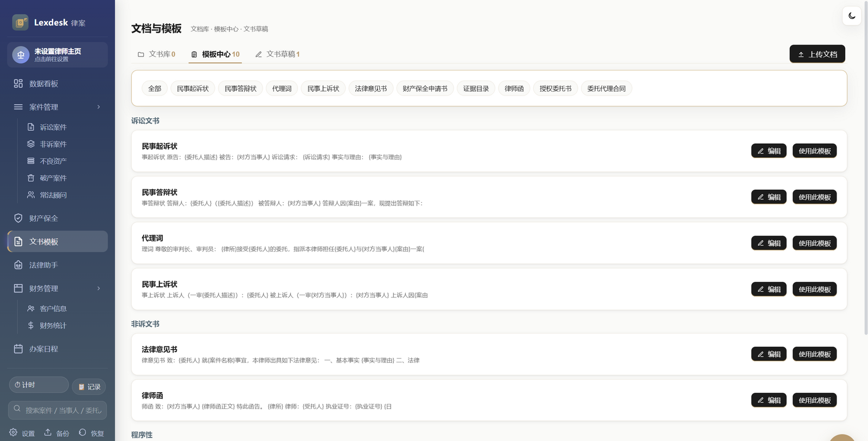Use the 法律意见书 template
This screenshot has width=868, height=441.
pos(814,354)
